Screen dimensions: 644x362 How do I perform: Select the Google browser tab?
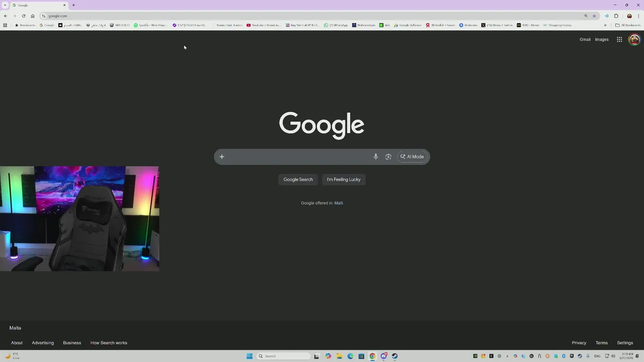pyautogui.click(x=39, y=5)
